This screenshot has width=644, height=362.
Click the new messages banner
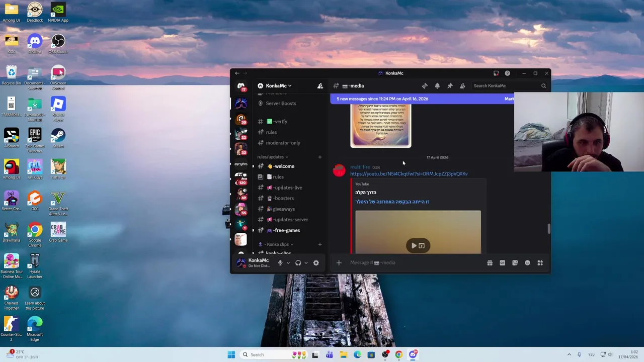click(423, 99)
